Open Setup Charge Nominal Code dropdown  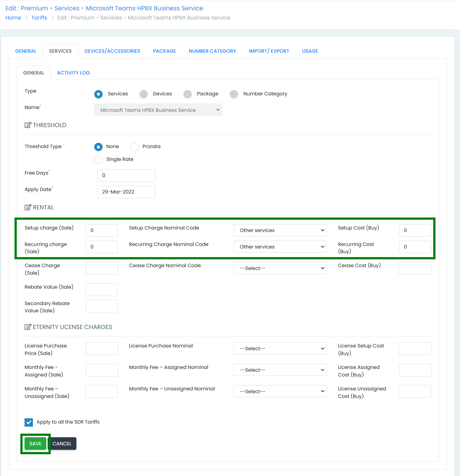[x=280, y=230]
